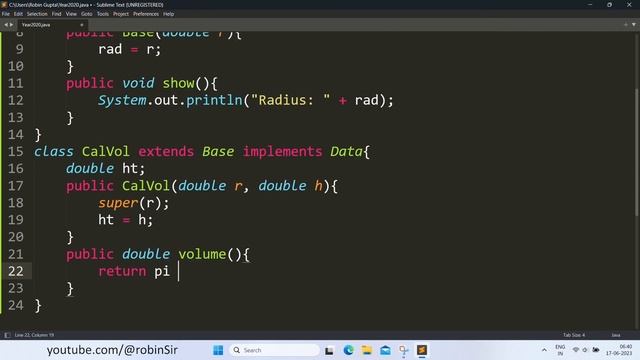Open the clock and date flyout
Viewport: 640px width, 360px height.
619,350
